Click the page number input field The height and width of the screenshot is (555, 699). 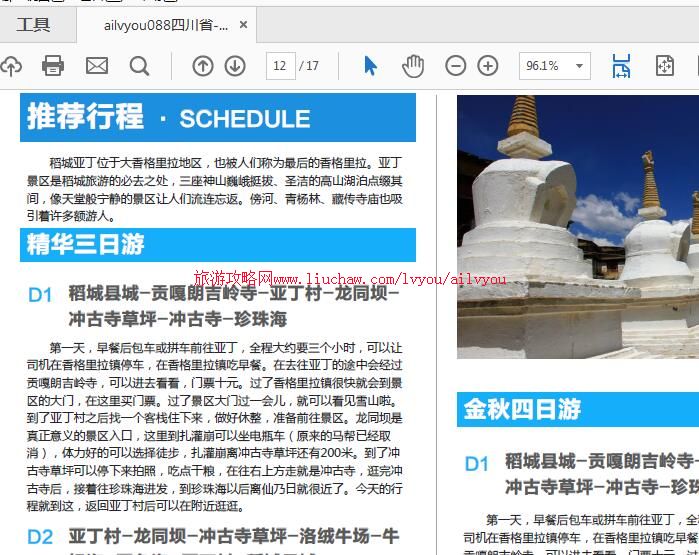pos(279,66)
